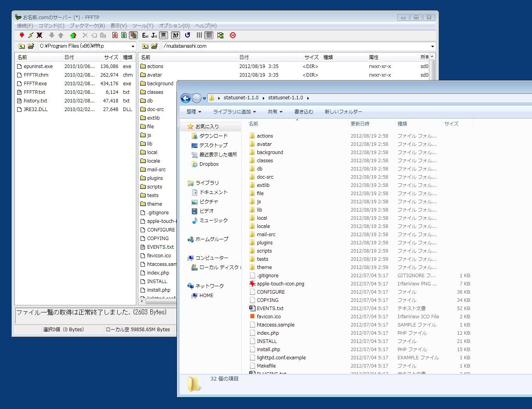
Task: Toggle Auto transfer mode button
Action: (x=134, y=35)
